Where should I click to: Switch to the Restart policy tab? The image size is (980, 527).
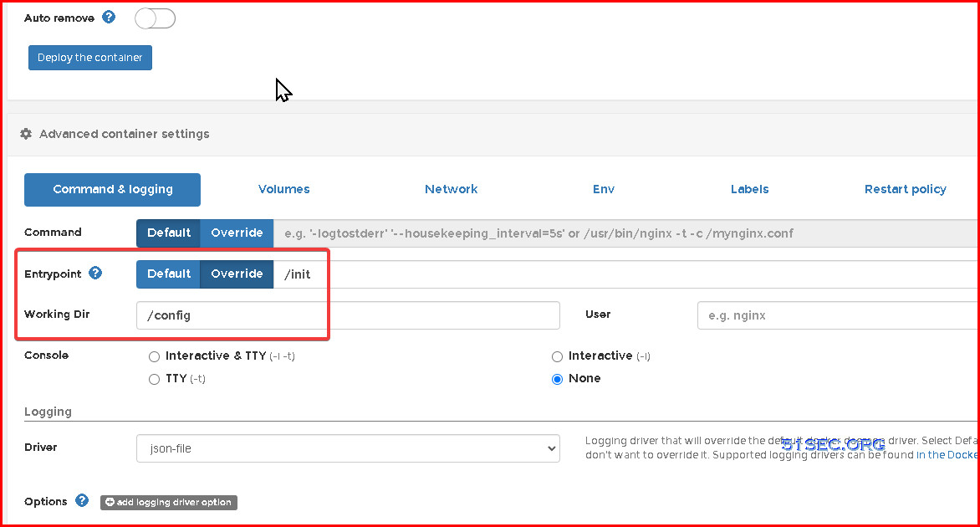click(905, 189)
